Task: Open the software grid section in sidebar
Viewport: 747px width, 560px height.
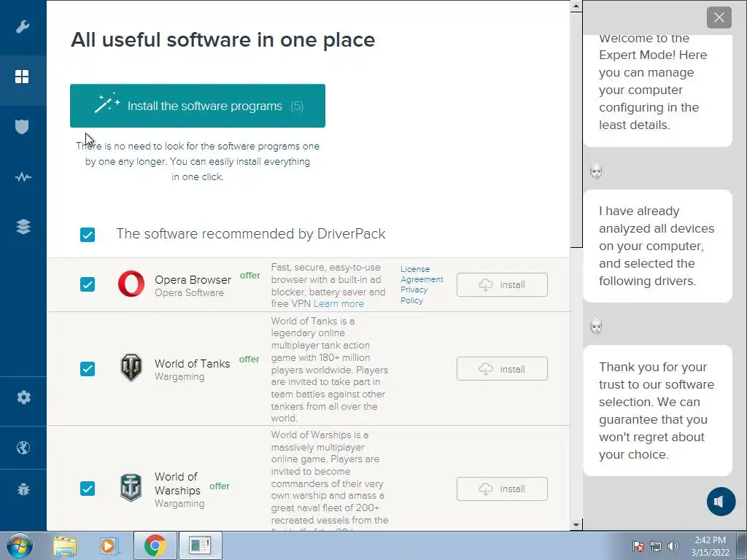Action: [23, 77]
